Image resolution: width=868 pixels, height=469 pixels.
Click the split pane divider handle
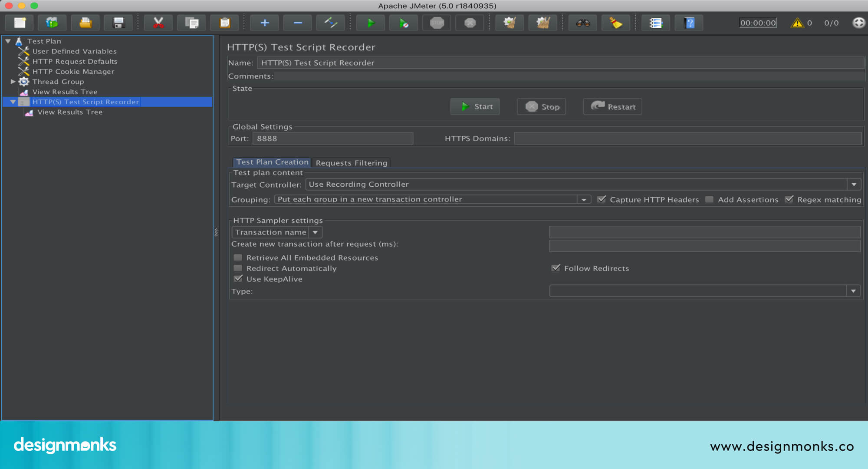click(x=216, y=232)
